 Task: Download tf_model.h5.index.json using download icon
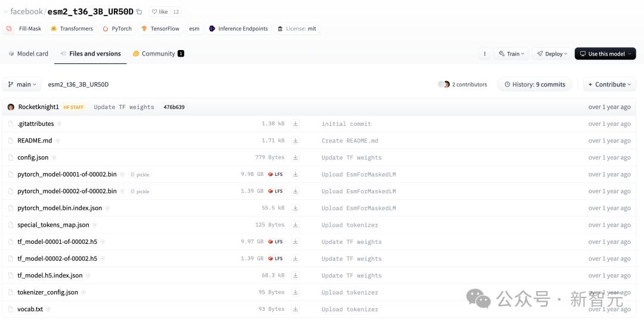[x=295, y=276]
